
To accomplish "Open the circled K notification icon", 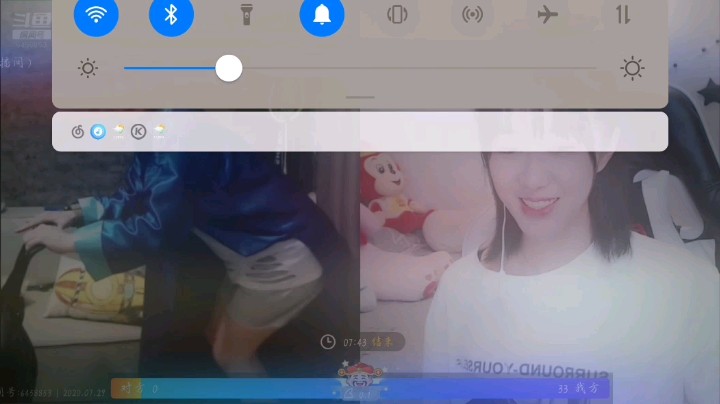I will click(x=138, y=132).
